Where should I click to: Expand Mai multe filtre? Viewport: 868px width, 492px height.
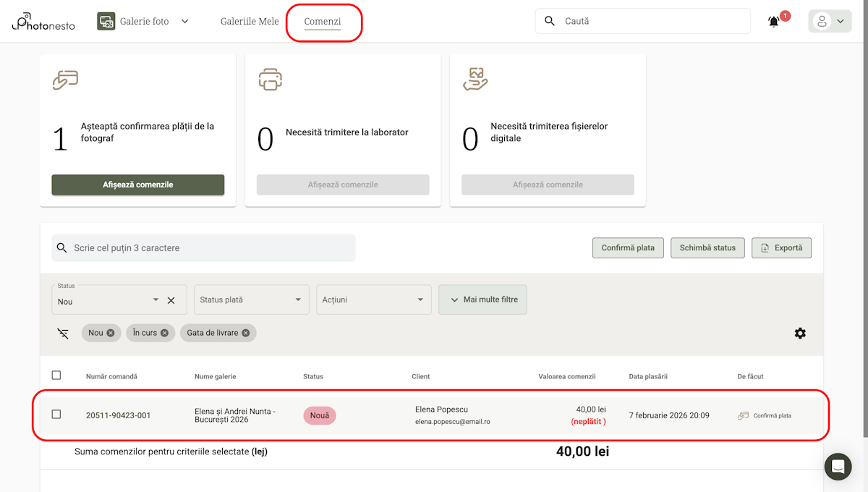pos(482,300)
